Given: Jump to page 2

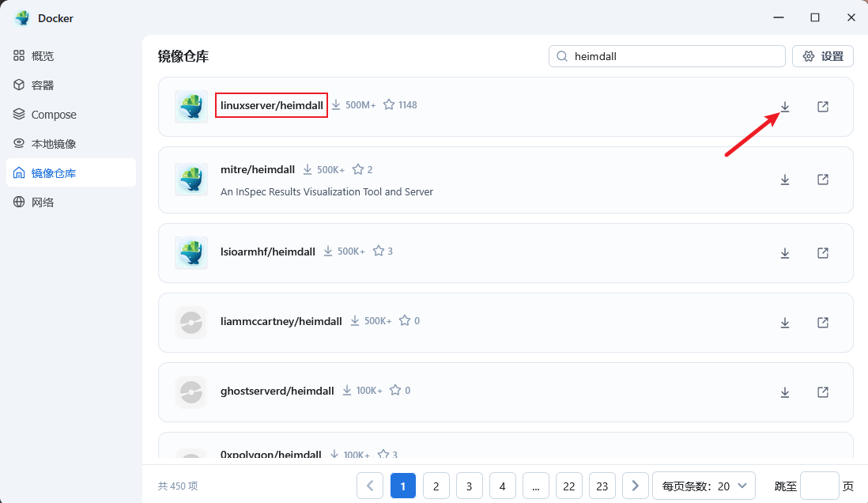Looking at the screenshot, I should click(436, 486).
